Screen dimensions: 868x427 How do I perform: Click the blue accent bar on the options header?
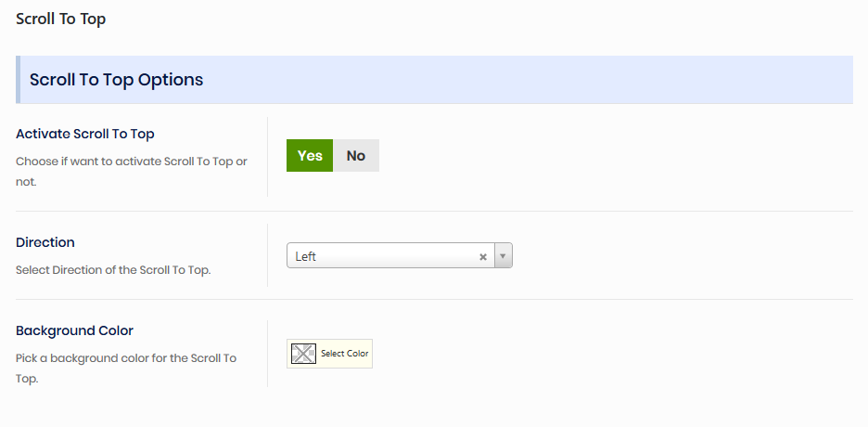click(18, 80)
